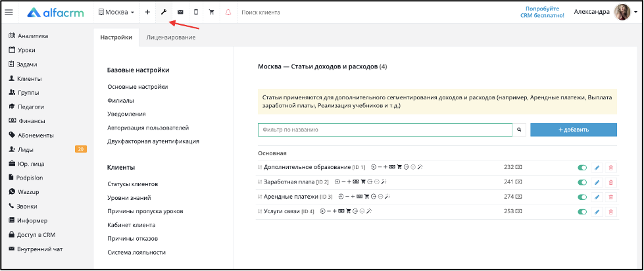
Task: Click the red notification bell icon
Action: (228, 12)
